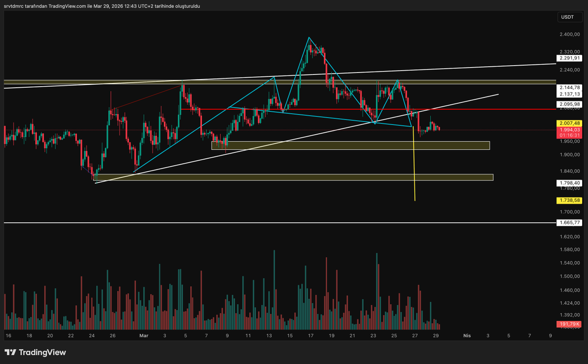Screen dimensions: 588x364
Task: Click the 2.240,00 axis value
Action: click(570, 70)
